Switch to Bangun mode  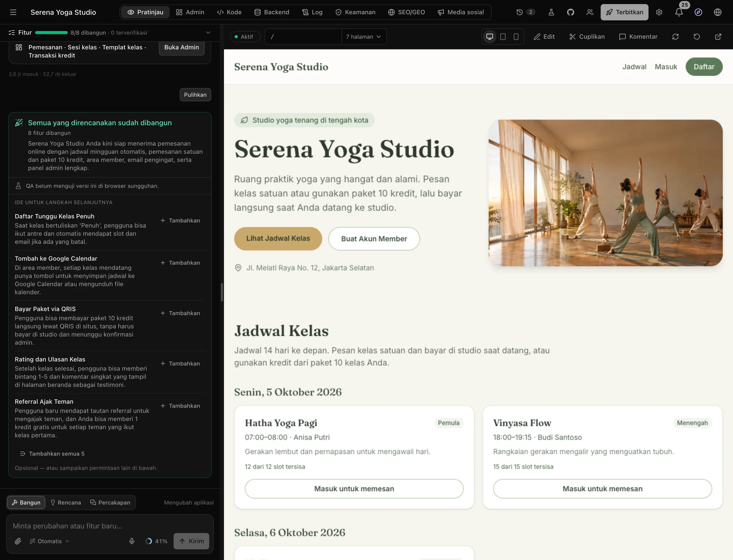click(26, 502)
